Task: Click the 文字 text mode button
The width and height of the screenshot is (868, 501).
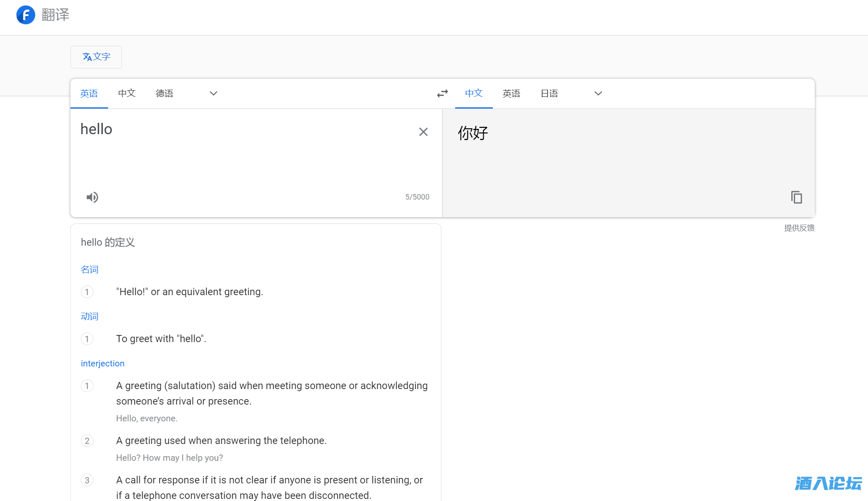Action: (x=96, y=57)
